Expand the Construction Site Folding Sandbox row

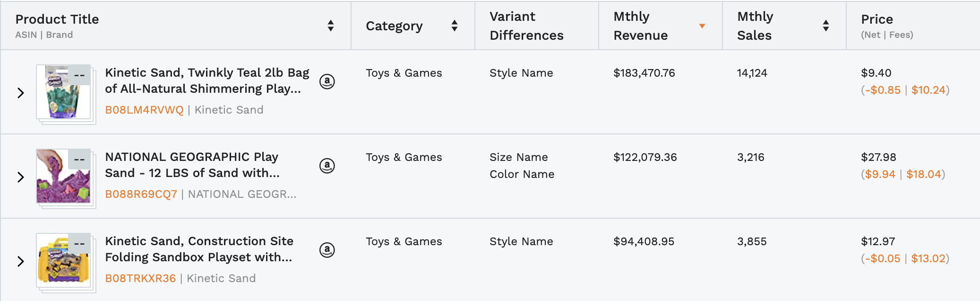tap(21, 261)
